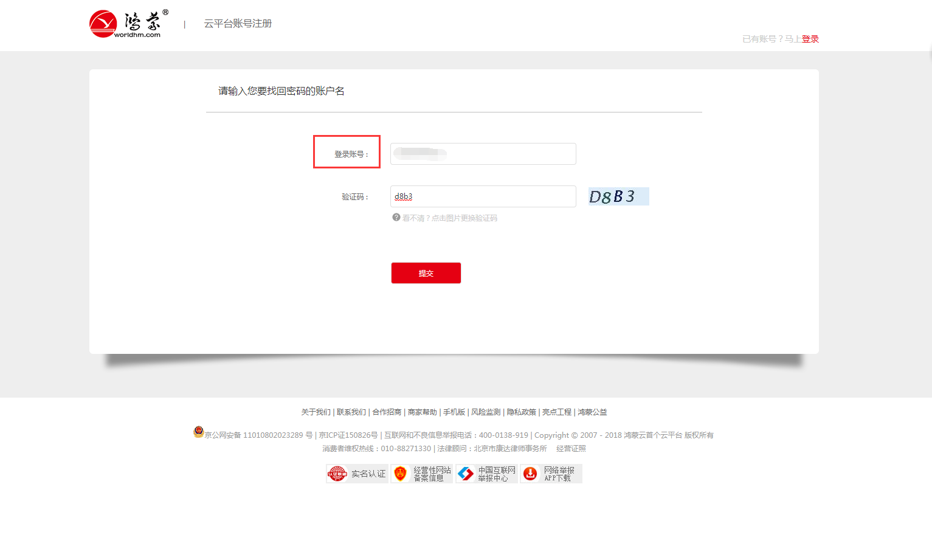Open the 经营性网站备案信息 badge

pyautogui.click(x=422, y=474)
